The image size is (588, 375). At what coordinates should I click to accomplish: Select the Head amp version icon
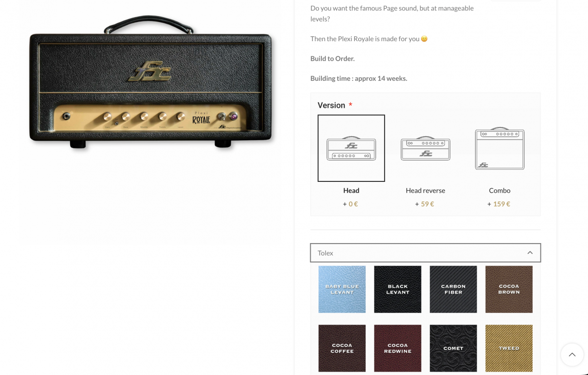coord(351,148)
